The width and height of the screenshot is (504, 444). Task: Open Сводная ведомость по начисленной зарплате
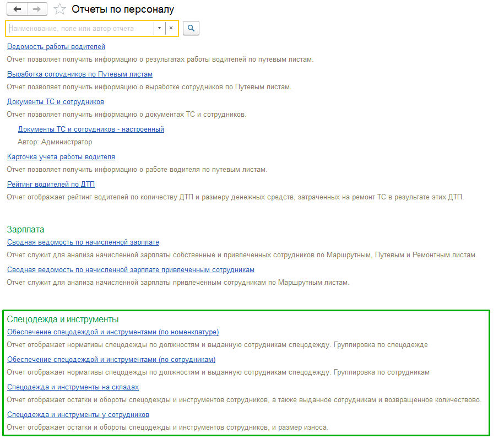(83, 242)
